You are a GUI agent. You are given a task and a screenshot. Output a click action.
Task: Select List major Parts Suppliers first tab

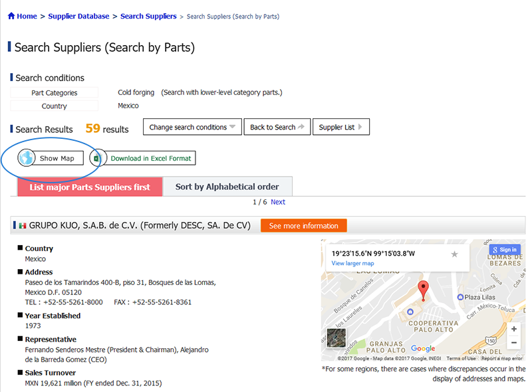click(90, 187)
